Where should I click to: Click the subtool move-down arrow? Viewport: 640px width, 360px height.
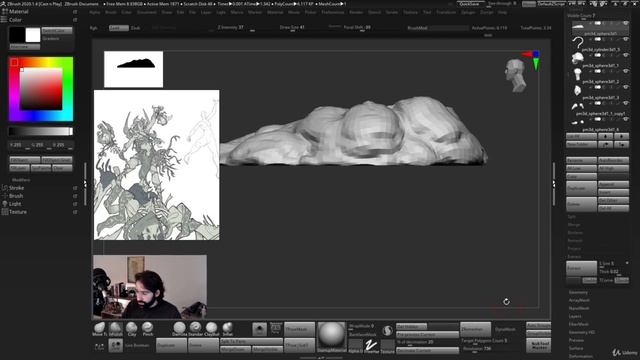622,136
